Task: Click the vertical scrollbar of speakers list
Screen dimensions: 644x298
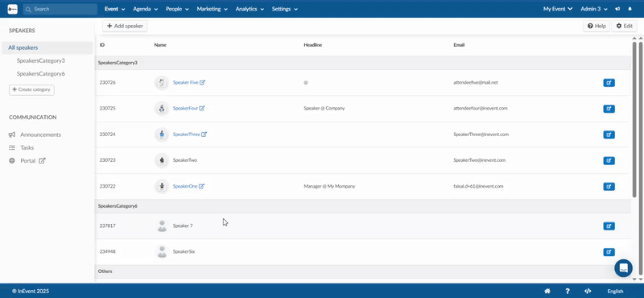Action: [x=634, y=119]
